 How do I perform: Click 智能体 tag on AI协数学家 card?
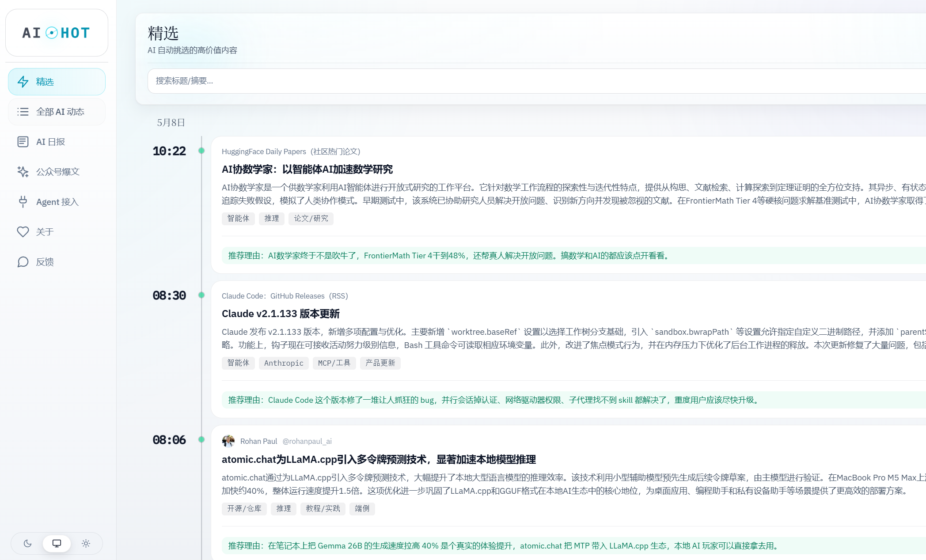(238, 219)
